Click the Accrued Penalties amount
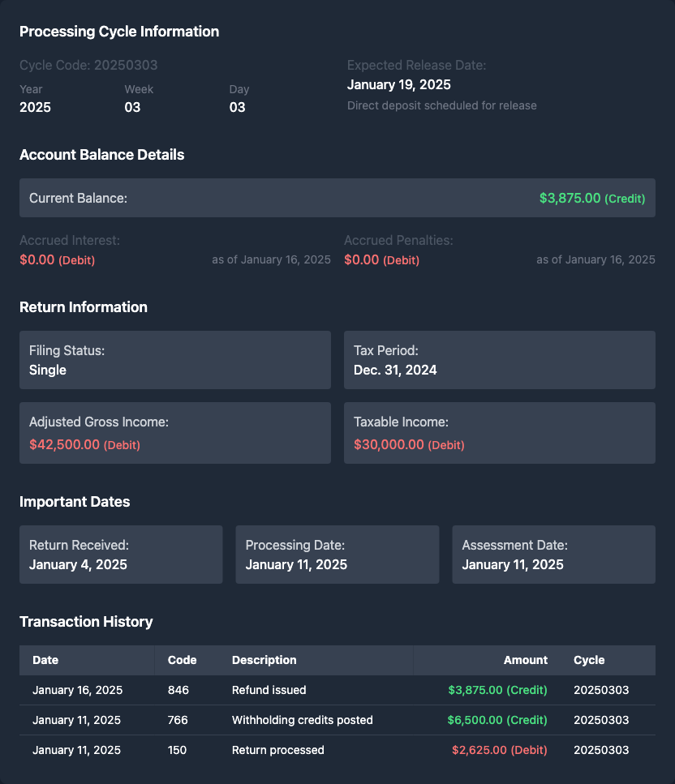Screen dimensions: 675x784 (381, 260)
